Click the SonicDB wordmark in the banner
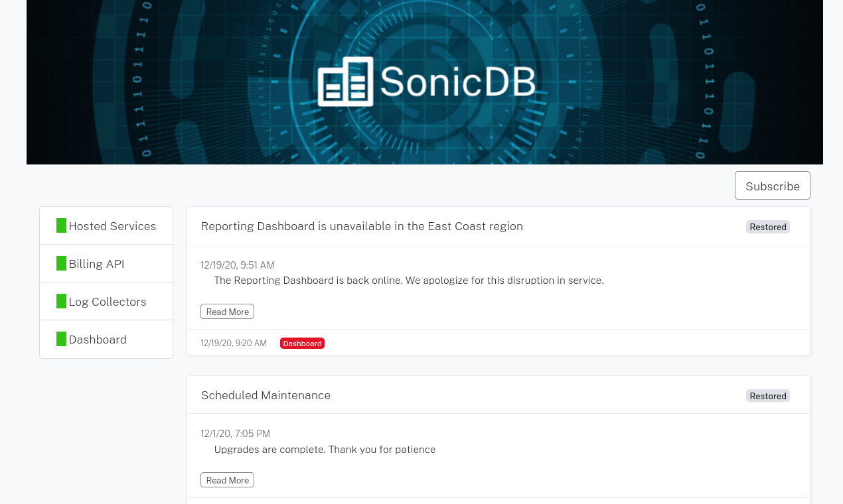 point(458,82)
